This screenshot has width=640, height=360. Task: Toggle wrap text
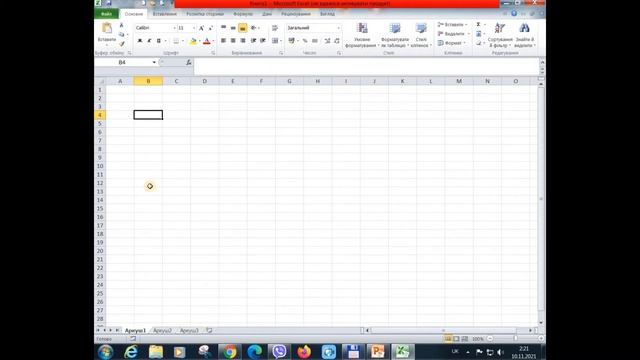[x=275, y=28]
